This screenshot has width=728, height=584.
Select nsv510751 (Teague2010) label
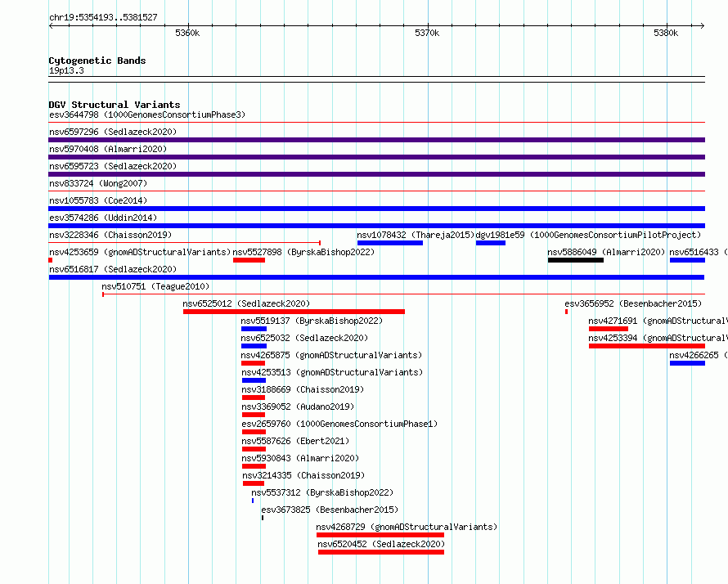pos(155,286)
